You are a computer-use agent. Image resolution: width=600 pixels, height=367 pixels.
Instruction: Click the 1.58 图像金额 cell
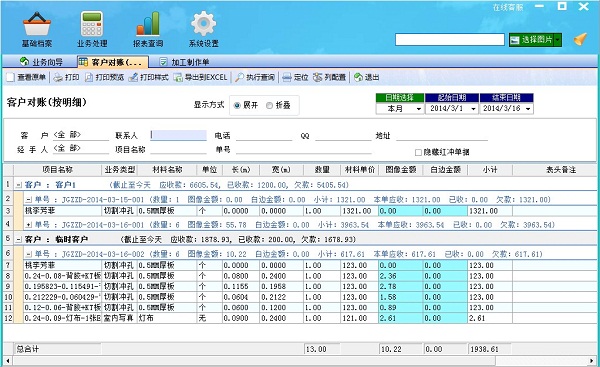point(401,297)
